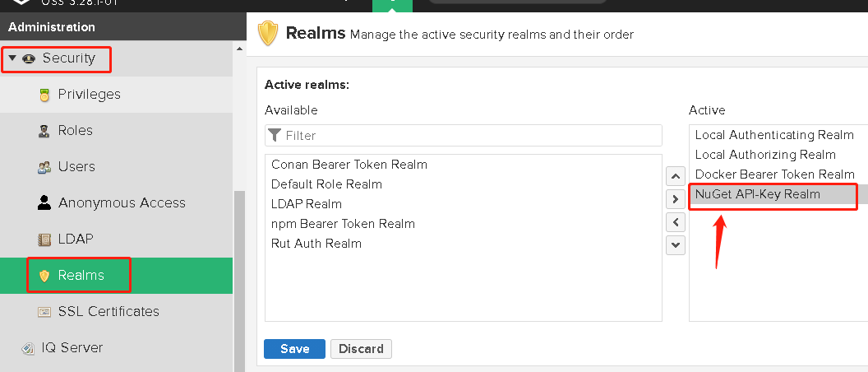Click the IQ Server icon
This screenshot has width=868, height=372.
29,348
